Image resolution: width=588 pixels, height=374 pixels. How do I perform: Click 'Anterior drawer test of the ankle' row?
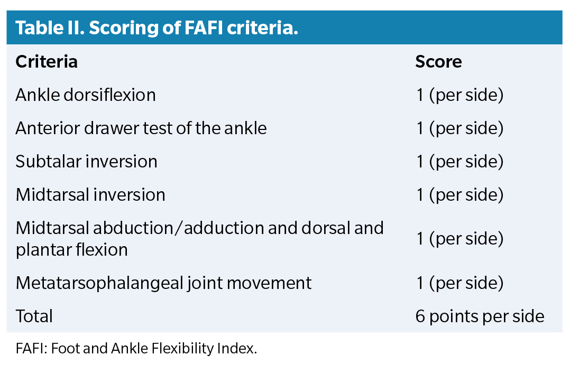click(x=141, y=128)
